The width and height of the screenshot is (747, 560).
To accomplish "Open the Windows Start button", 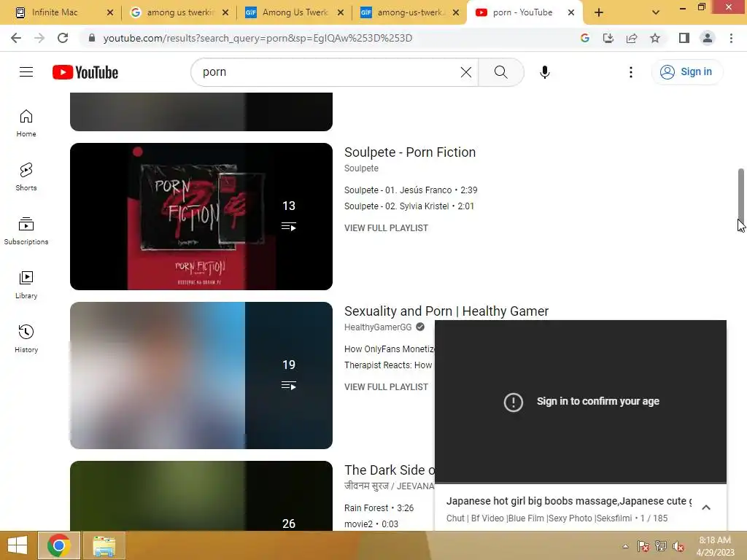I will (18, 545).
